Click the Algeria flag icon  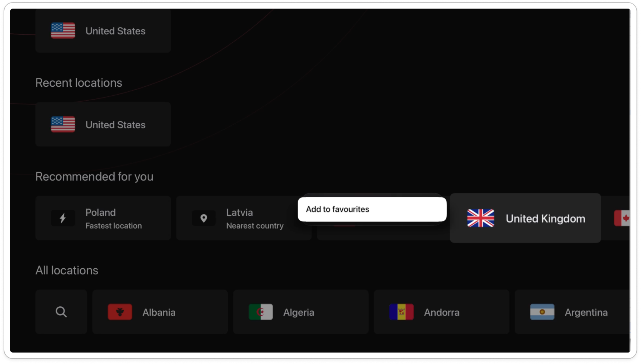(261, 312)
